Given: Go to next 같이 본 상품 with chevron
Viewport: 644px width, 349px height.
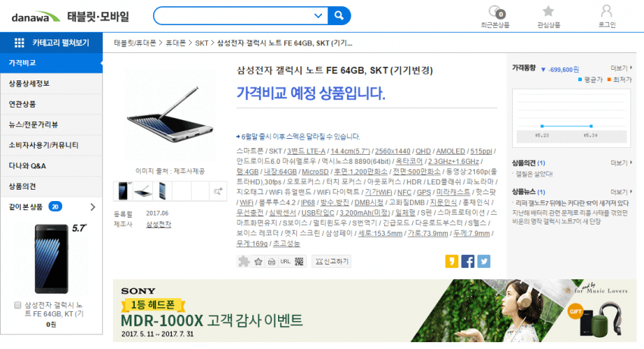Looking at the screenshot, I should (93, 207).
